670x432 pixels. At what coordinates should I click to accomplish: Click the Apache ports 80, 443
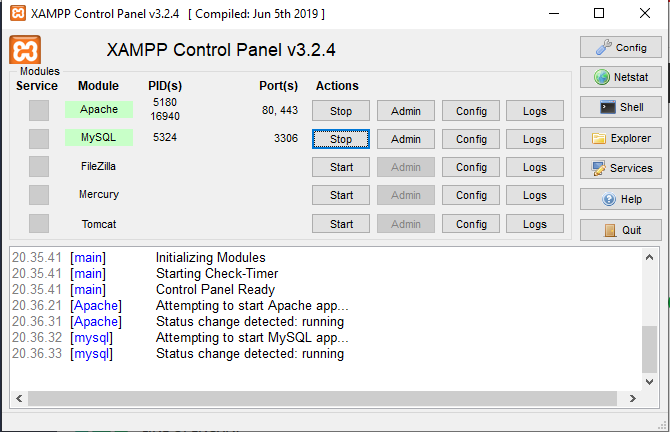pyautogui.click(x=280, y=110)
